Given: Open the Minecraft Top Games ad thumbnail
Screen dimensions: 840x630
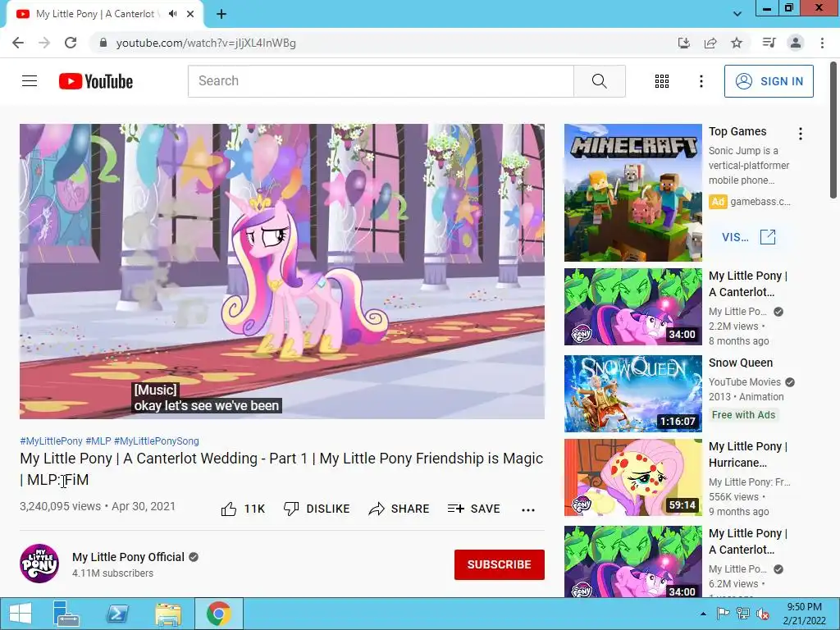Looking at the screenshot, I should tap(632, 193).
